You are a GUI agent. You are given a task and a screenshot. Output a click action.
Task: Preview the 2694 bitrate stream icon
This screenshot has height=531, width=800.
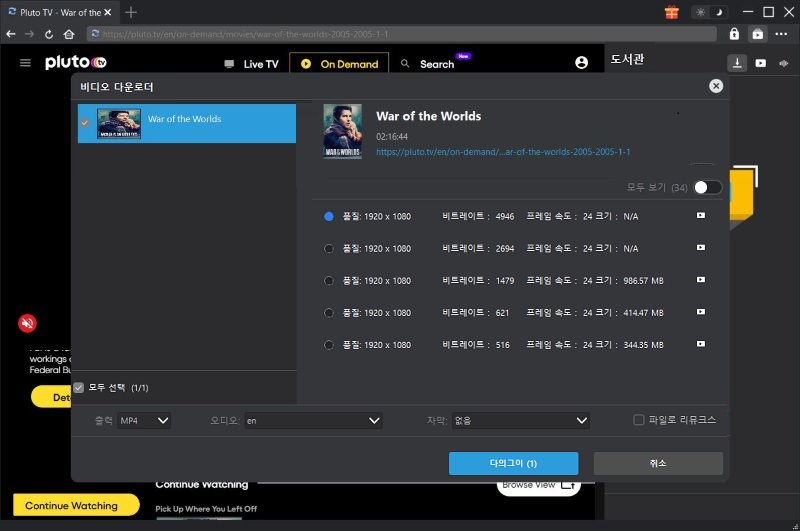pos(701,247)
